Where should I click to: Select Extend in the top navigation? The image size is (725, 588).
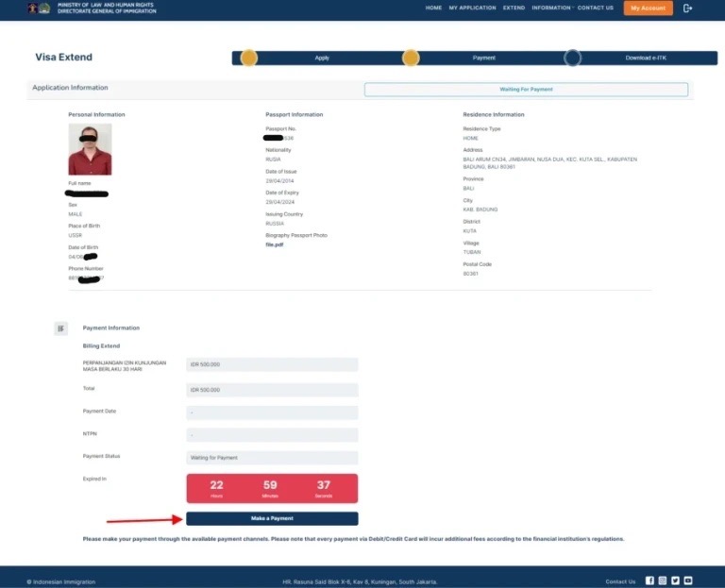coord(514,8)
